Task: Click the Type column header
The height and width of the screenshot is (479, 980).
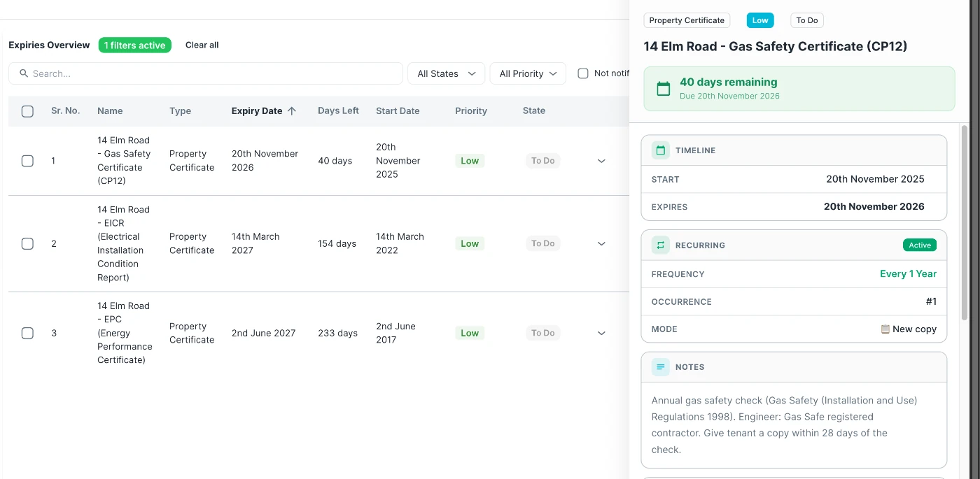Action: (x=180, y=111)
